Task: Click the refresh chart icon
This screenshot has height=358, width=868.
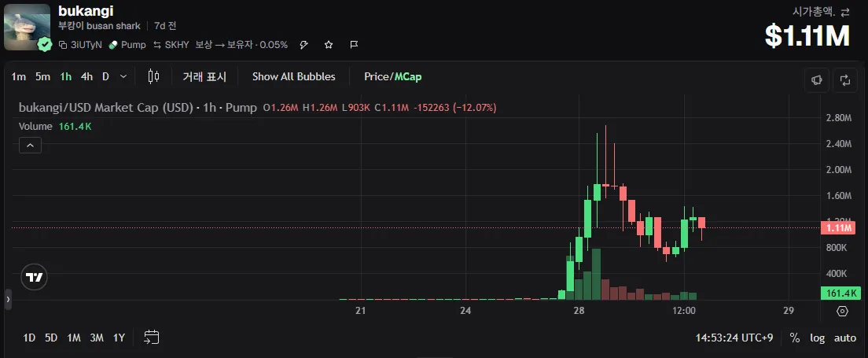Action: tap(844, 79)
